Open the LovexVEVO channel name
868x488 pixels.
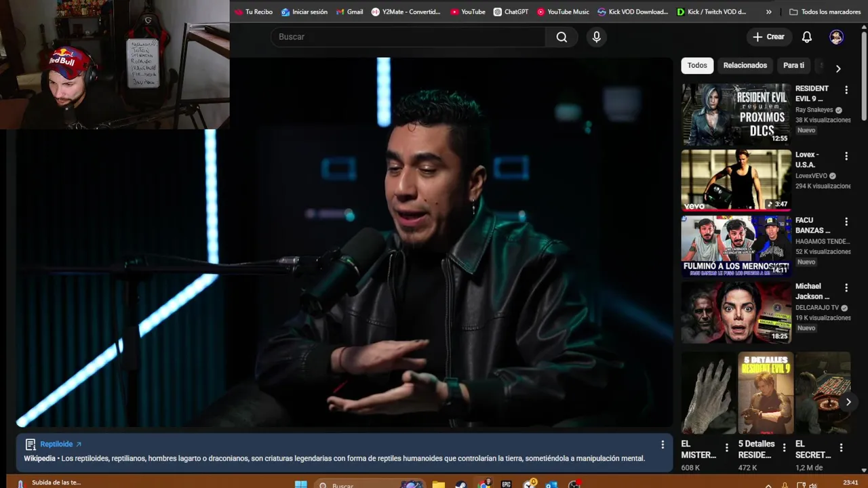click(811, 176)
